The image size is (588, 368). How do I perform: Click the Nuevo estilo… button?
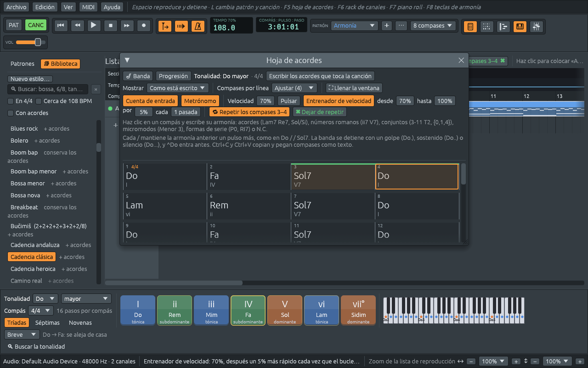[x=30, y=79]
